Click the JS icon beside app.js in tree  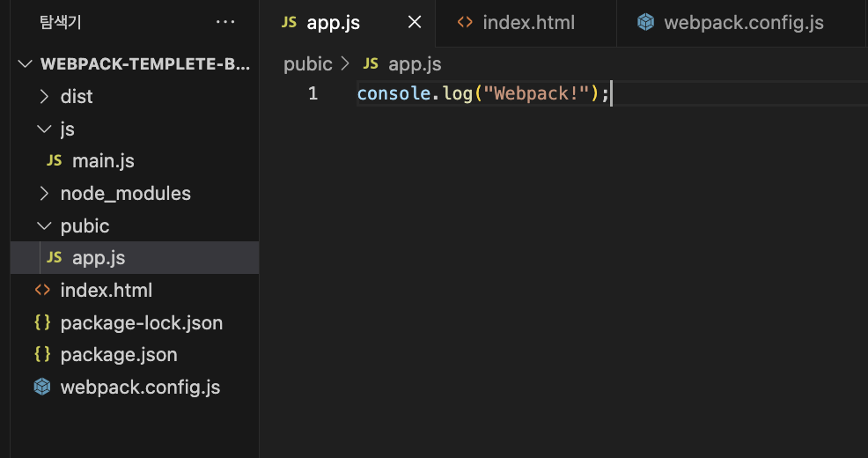click(55, 257)
